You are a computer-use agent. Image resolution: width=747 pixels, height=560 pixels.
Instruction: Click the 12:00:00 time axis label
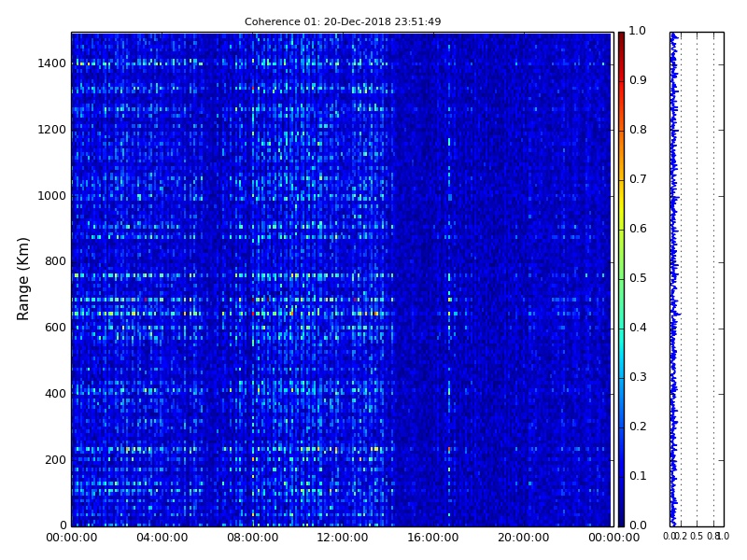pos(343,538)
